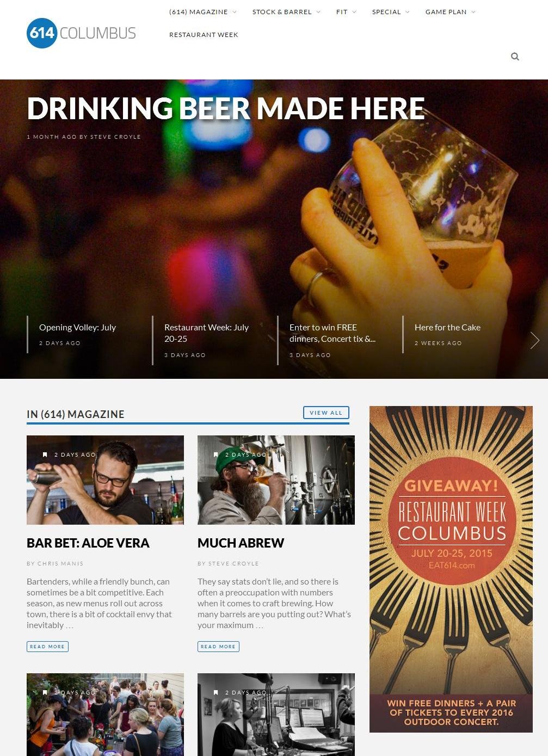548x756 pixels.
Task: Advance the hero slider with the right arrow
Action: pyautogui.click(x=534, y=340)
